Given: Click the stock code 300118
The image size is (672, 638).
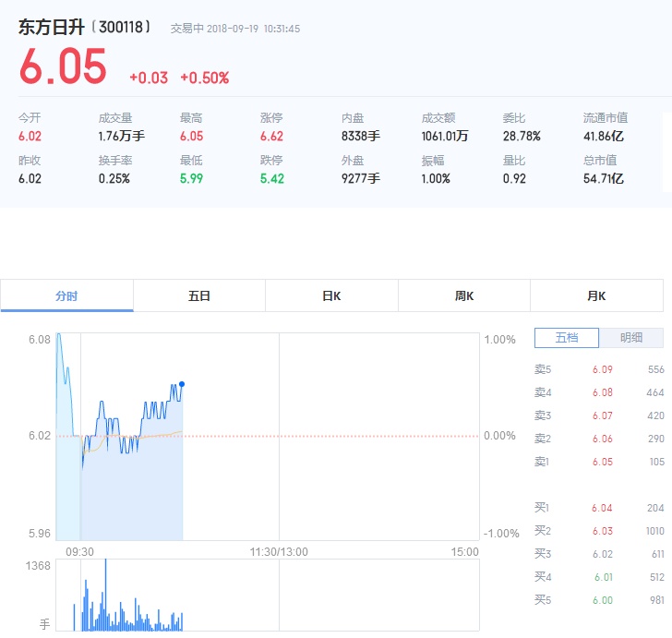Looking at the screenshot, I should coord(126,28).
